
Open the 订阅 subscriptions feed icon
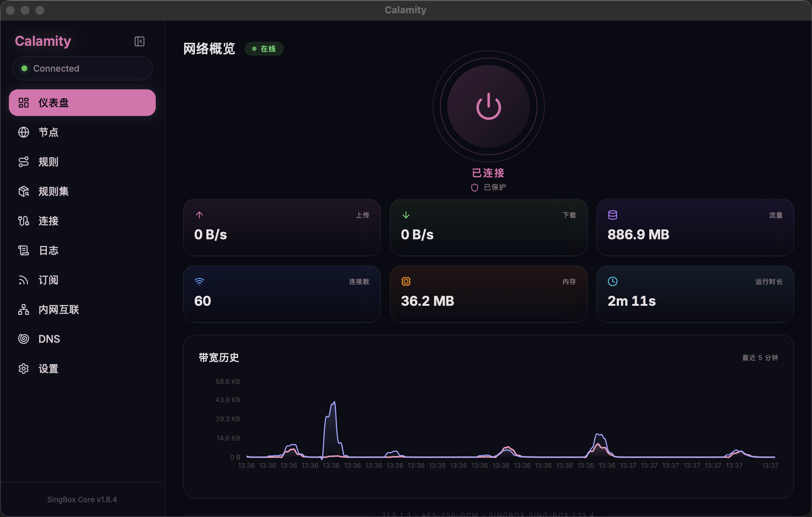click(x=24, y=280)
